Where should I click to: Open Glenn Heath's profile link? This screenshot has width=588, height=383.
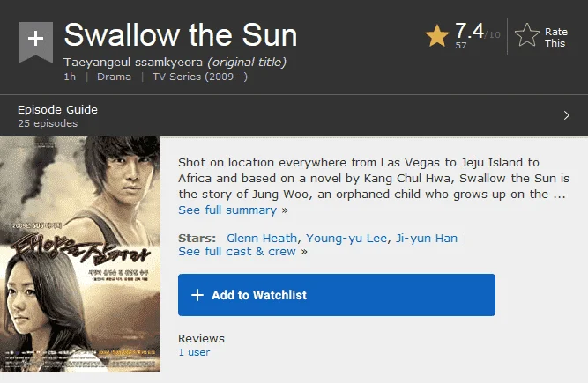(x=262, y=238)
